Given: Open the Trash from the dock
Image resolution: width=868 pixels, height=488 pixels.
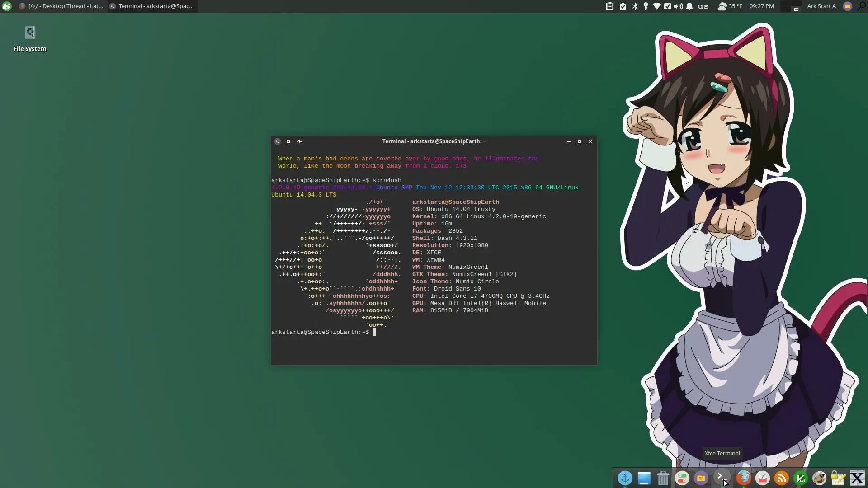Looking at the screenshot, I should coord(663,478).
